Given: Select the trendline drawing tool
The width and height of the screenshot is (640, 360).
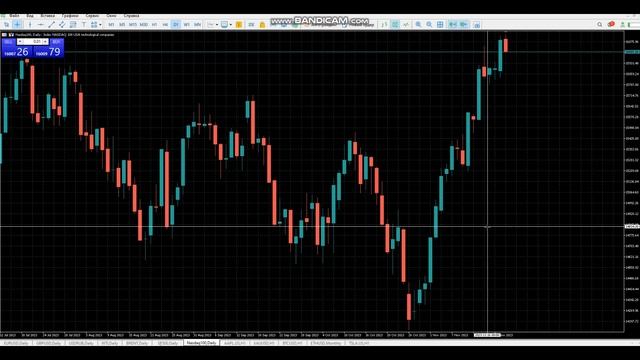Looking at the screenshot, I should pyautogui.click(x=51, y=25).
